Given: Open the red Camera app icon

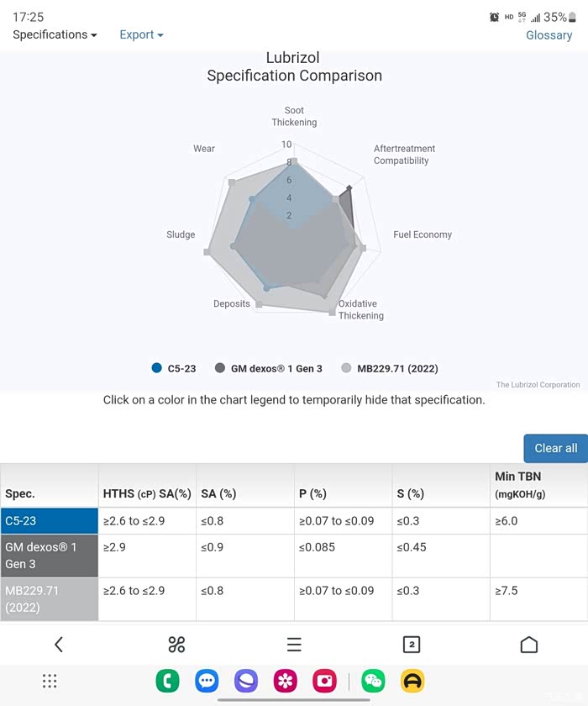Looking at the screenshot, I should (x=324, y=682).
